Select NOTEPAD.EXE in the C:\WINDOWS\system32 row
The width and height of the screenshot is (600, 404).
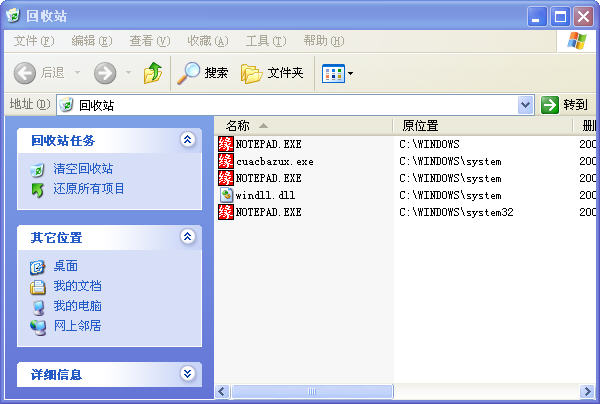tap(268, 212)
